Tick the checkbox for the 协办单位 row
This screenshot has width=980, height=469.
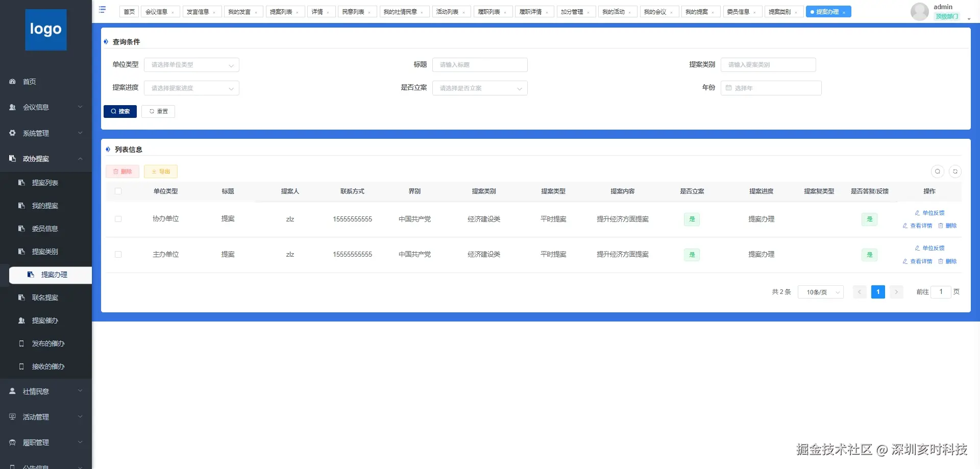tap(118, 219)
